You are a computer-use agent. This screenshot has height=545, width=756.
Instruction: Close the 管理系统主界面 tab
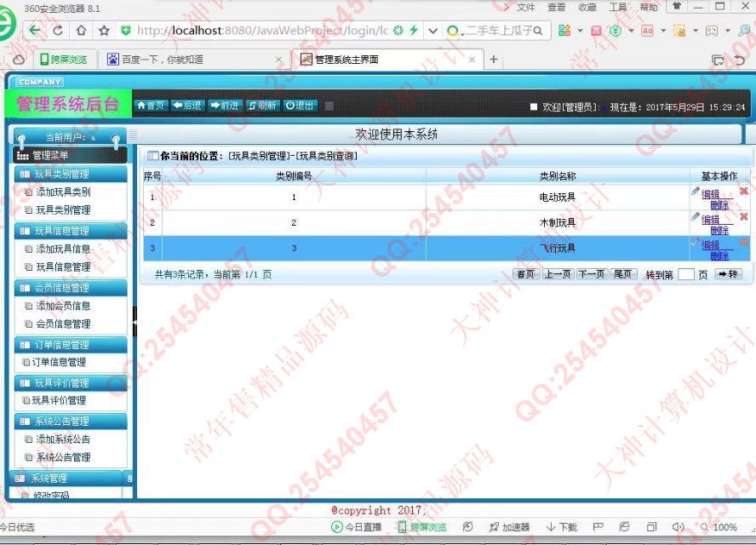472,60
